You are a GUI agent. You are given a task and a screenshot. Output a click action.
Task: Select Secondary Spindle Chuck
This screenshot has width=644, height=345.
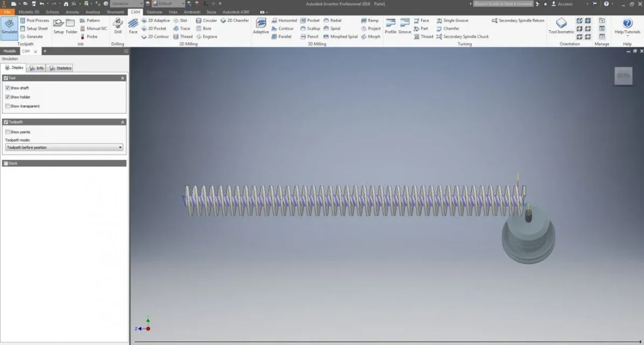pos(463,37)
